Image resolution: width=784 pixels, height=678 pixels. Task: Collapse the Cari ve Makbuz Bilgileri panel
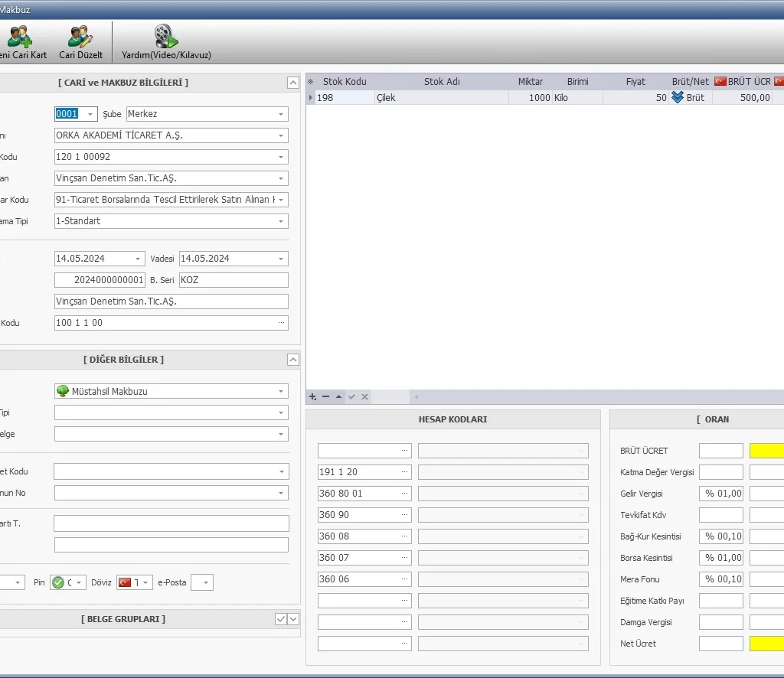pos(292,83)
